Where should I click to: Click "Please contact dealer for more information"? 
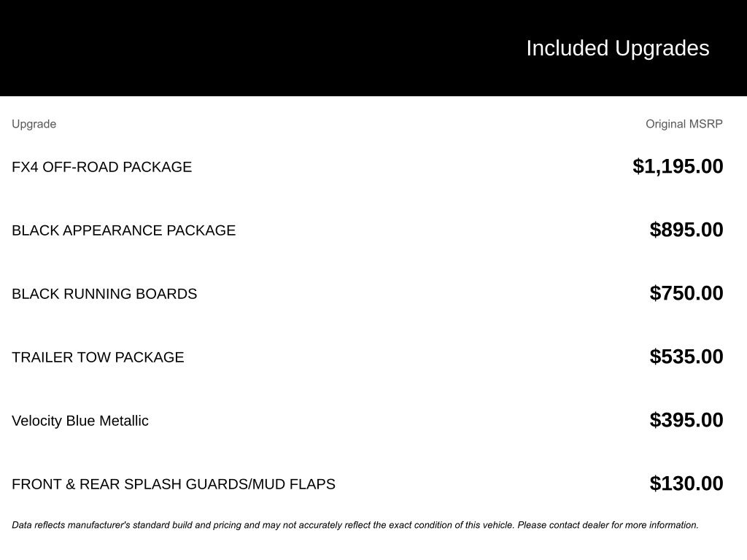pos(608,525)
